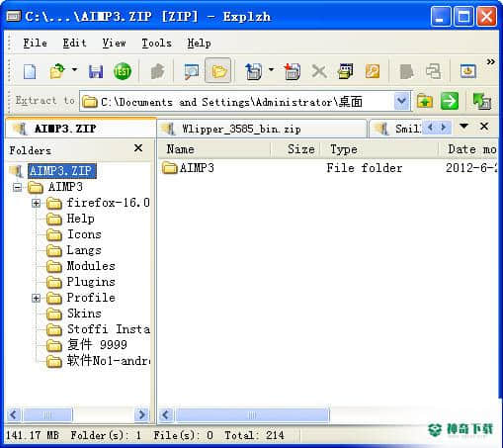Open the View menu
The image size is (503, 448).
pyautogui.click(x=114, y=43)
